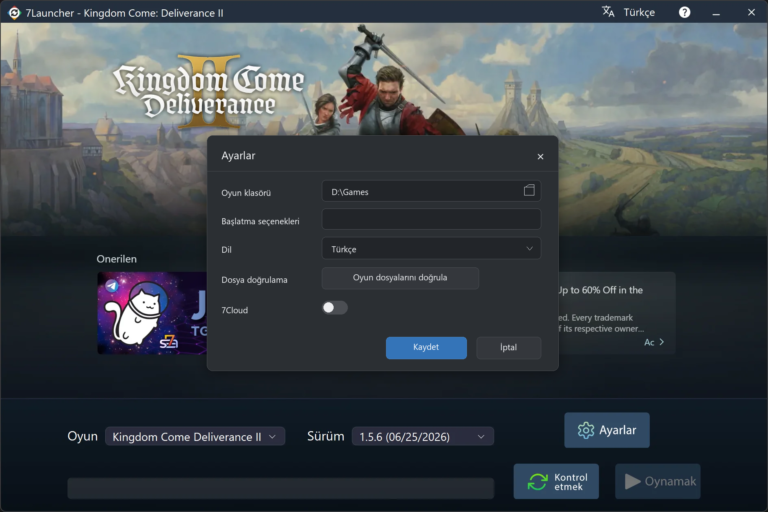Image resolution: width=768 pixels, height=512 pixels.
Task: Click the Kontrol etmek text label
Action: point(571,482)
